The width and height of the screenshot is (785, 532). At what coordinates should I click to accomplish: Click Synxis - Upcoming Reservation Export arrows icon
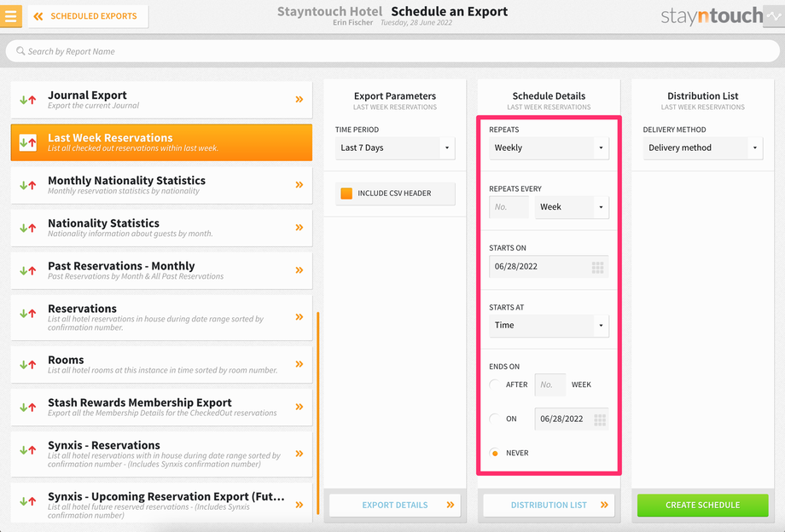click(28, 501)
